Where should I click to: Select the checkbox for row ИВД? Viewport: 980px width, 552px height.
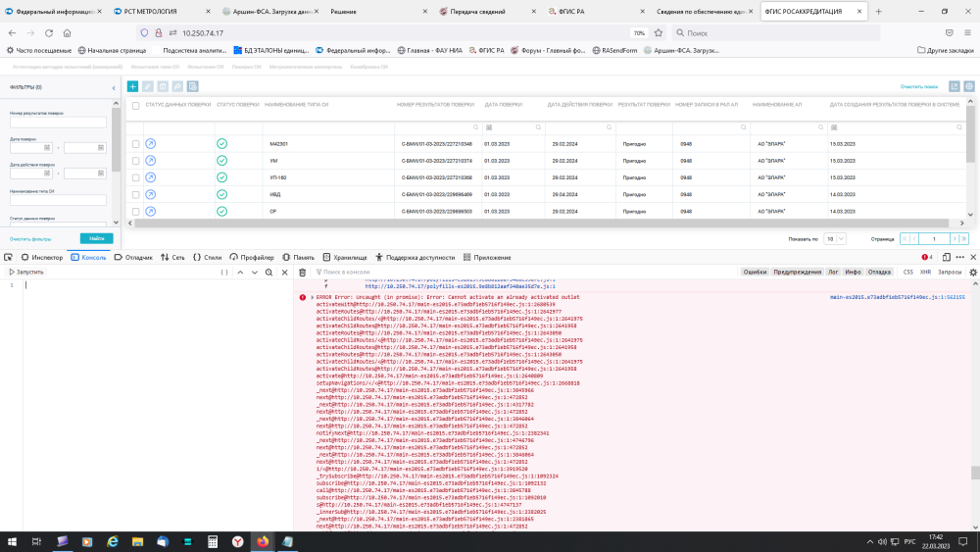(135, 194)
